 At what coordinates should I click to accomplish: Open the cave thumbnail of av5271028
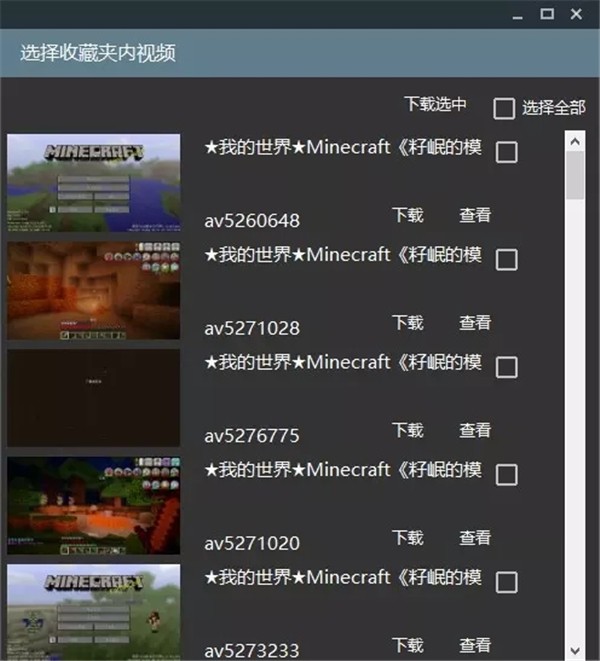coord(94,290)
